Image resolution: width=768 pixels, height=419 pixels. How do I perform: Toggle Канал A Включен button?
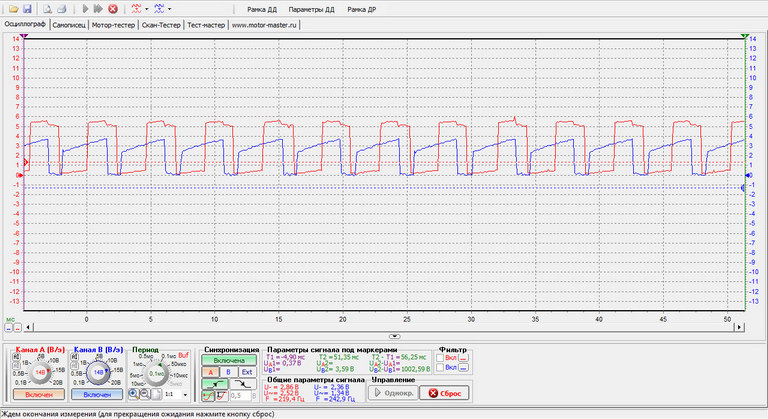point(39,396)
